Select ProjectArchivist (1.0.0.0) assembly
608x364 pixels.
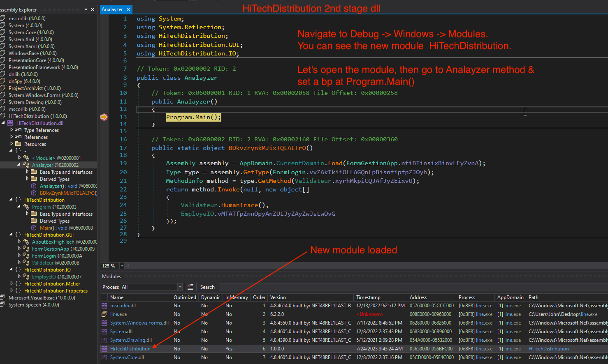coord(35,88)
